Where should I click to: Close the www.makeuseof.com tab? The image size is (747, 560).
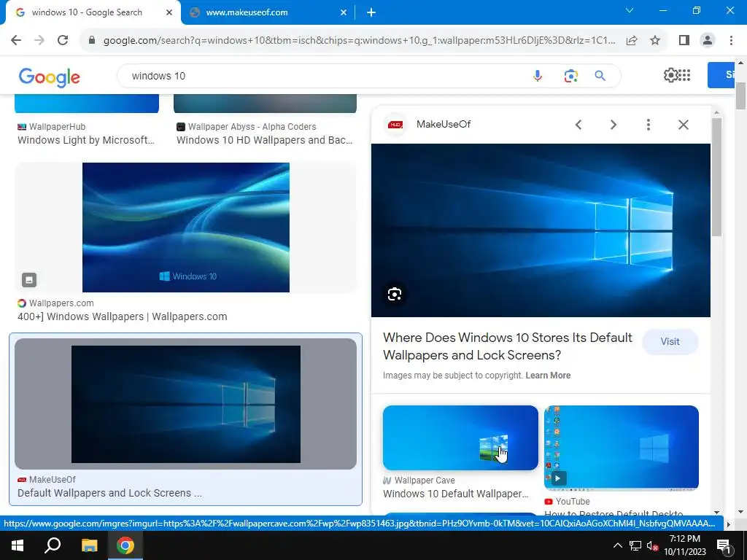coord(344,13)
